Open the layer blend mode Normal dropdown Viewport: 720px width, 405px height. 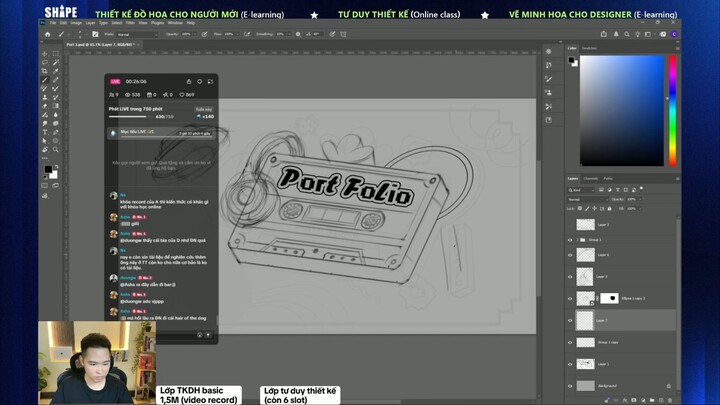[588, 200]
